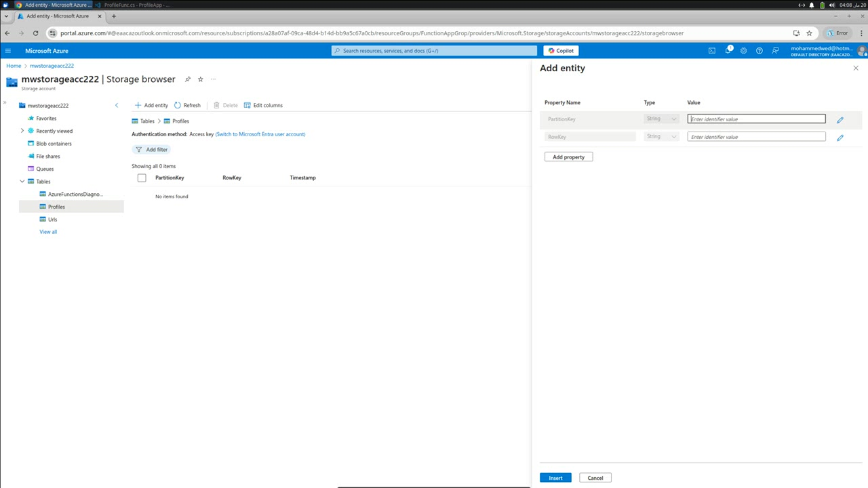Switch to the ProfileFunc.cs VS Code window
The image size is (868, 488).
tap(133, 5)
